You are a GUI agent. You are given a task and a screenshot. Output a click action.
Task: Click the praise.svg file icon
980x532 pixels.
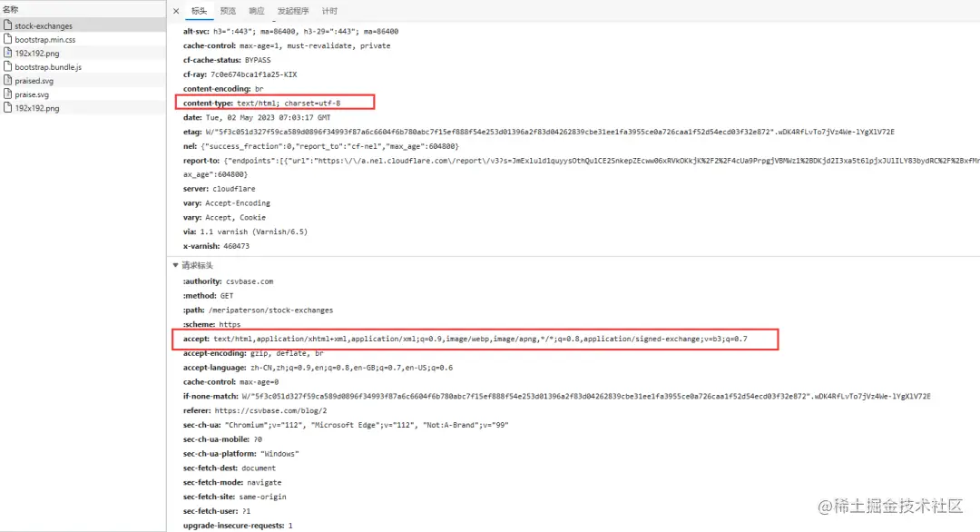tap(7, 94)
